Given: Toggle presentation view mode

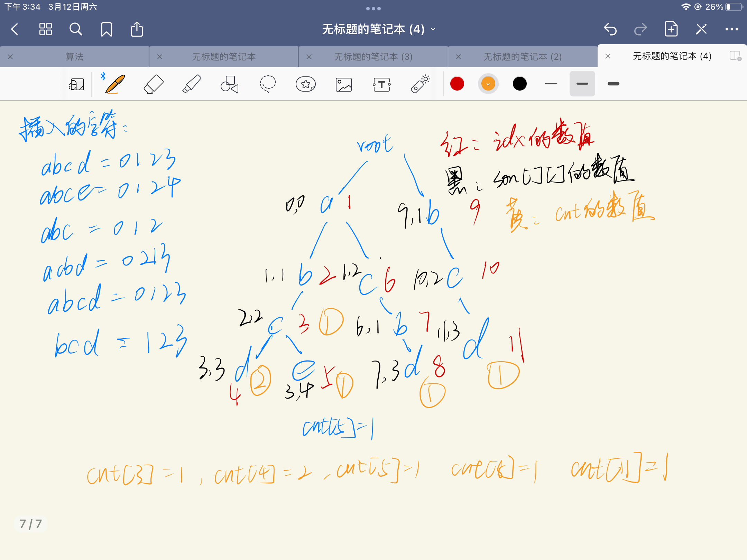Looking at the screenshot, I should point(77,83).
